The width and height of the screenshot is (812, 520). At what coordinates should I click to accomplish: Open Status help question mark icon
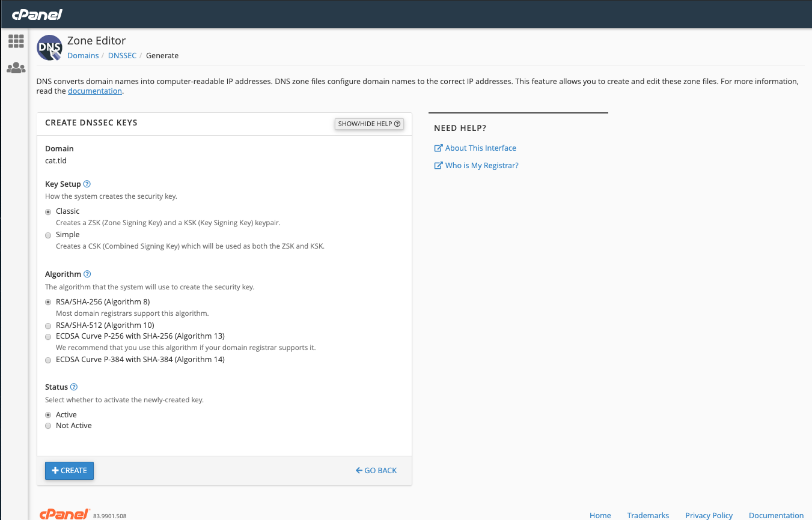74,387
